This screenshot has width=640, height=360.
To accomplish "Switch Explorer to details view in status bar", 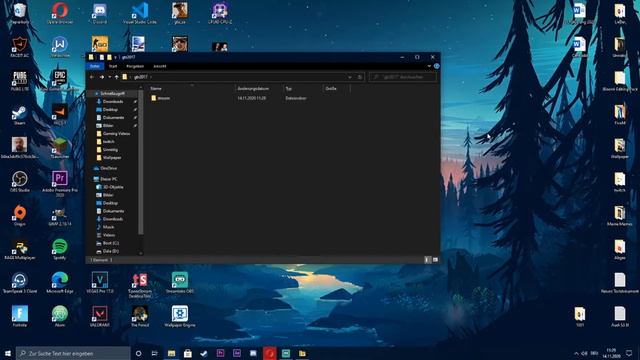I will [427, 260].
